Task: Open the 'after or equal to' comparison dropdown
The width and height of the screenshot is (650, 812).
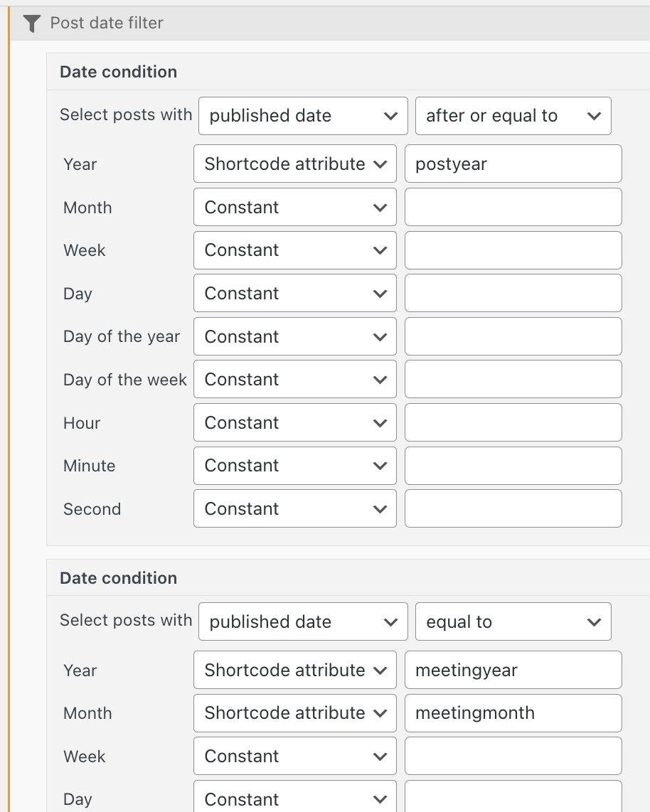Action: pyautogui.click(x=513, y=116)
